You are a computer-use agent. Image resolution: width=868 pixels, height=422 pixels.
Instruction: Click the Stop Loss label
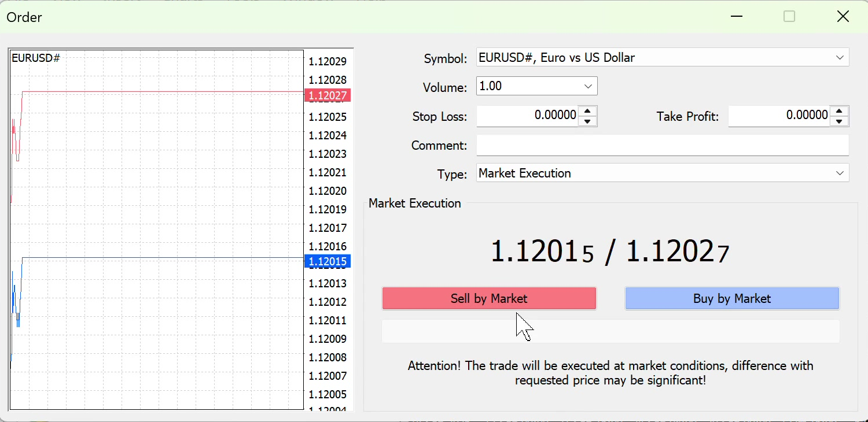point(440,116)
